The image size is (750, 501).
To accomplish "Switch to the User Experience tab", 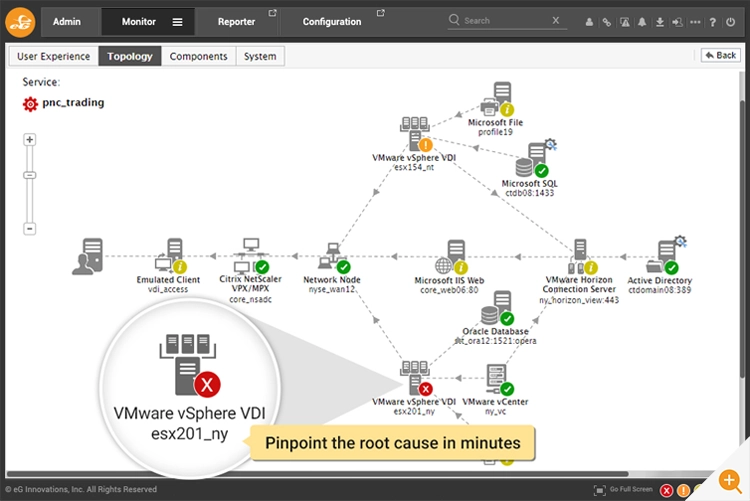I will (x=54, y=56).
